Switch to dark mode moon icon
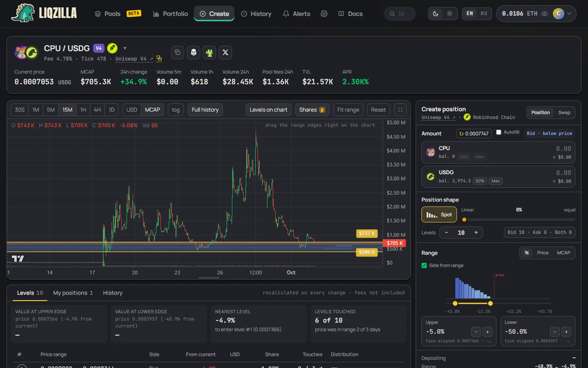588x368 pixels. [436, 13]
